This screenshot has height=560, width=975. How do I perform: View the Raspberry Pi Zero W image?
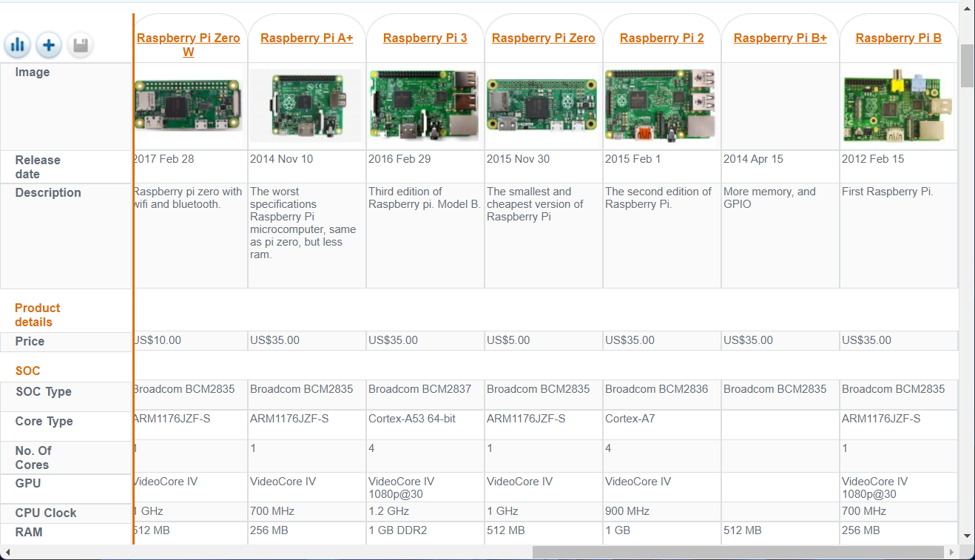(x=189, y=106)
